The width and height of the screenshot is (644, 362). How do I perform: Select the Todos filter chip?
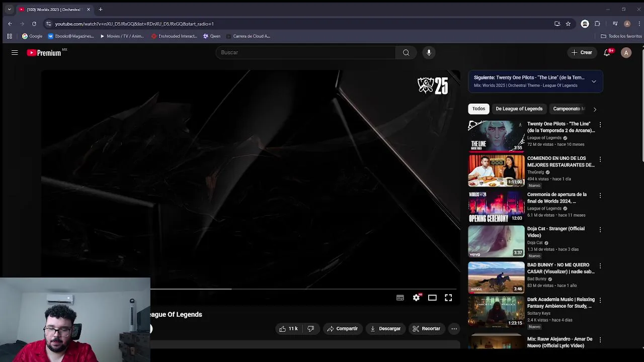coord(478,109)
